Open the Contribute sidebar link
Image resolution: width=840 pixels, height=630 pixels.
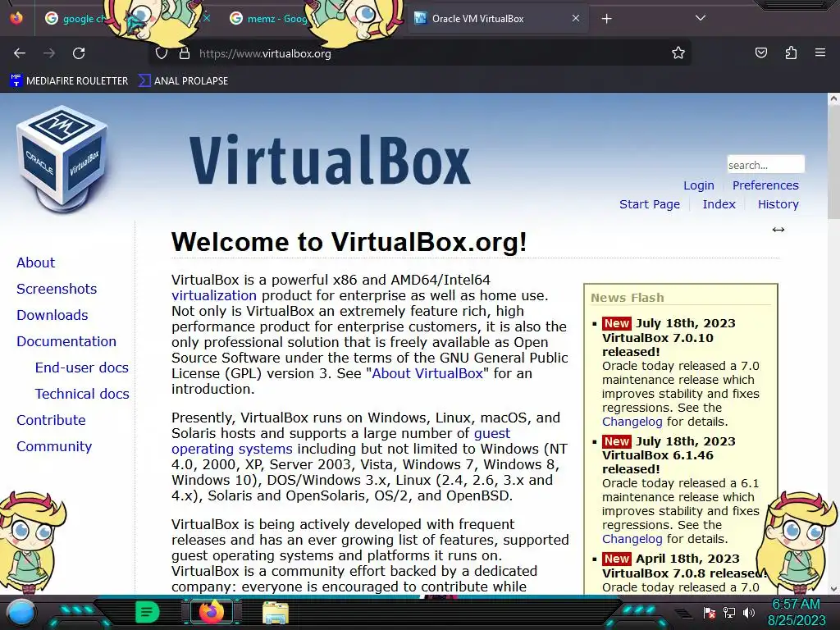coord(51,420)
